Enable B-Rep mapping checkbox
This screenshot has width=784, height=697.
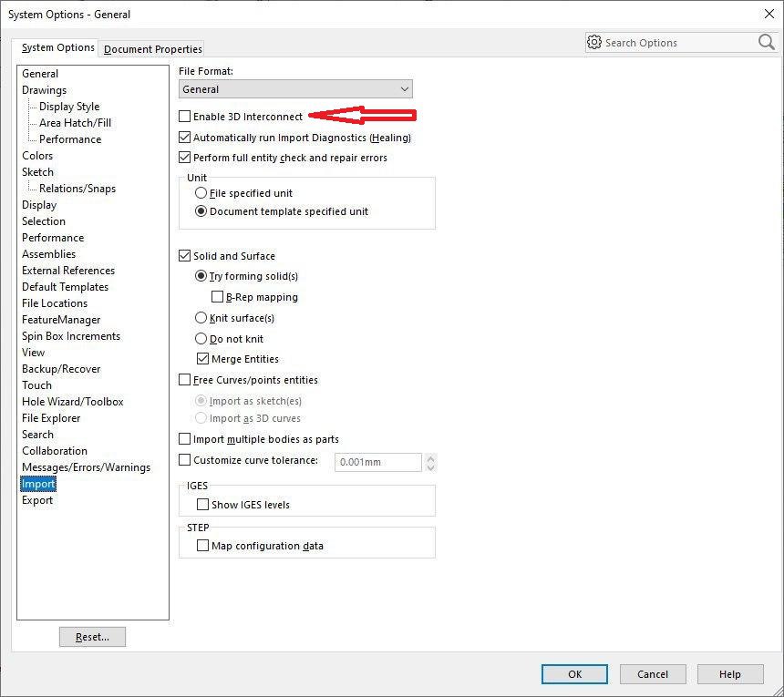(x=217, y=297)
